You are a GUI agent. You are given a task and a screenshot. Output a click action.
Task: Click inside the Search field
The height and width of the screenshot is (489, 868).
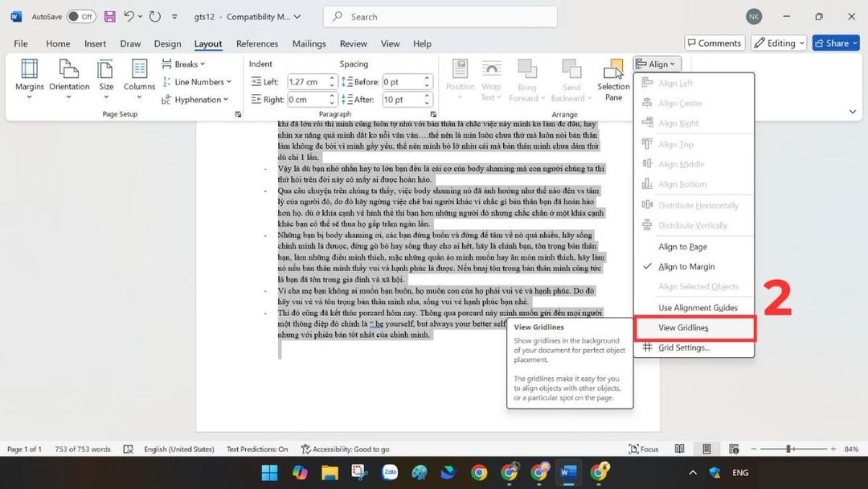(439, 16)
